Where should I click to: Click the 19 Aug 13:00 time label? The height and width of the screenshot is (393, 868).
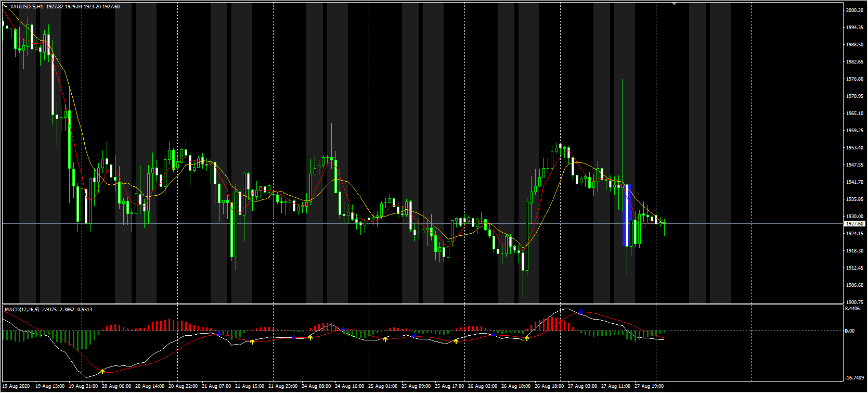[50, 386]
